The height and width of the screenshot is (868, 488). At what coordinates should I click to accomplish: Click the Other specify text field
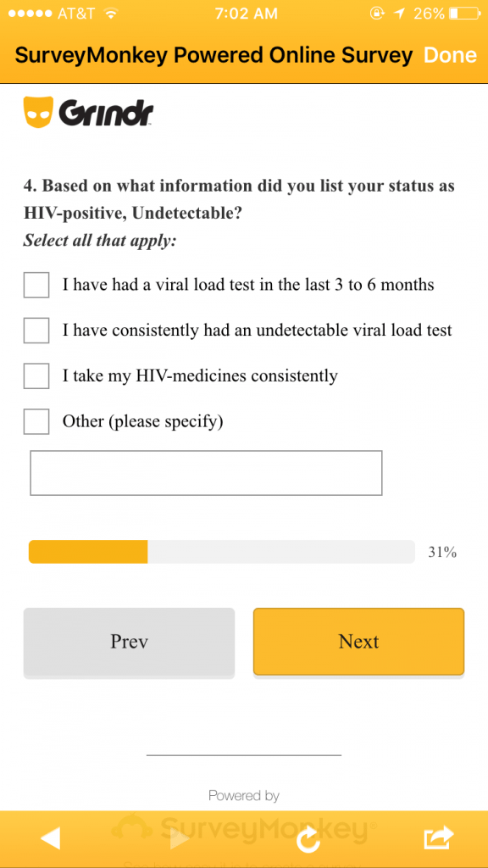click(206, 473)
